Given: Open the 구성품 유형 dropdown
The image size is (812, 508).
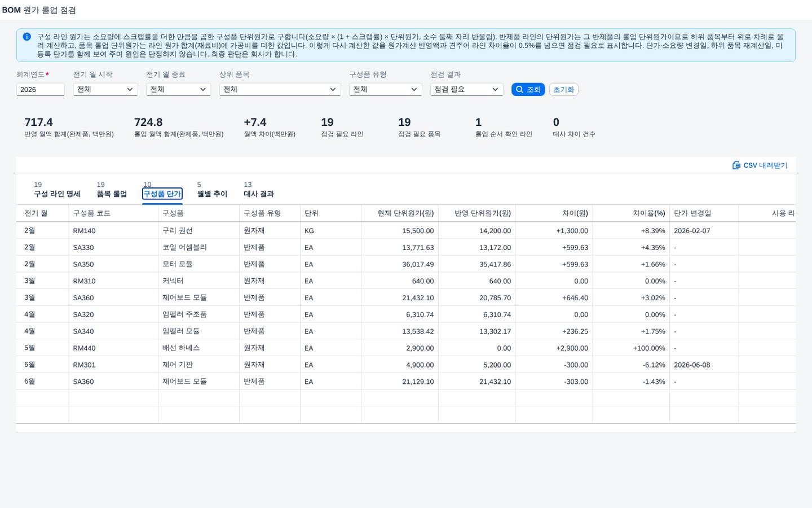Looking at the screenshot, I should [385, 89].
